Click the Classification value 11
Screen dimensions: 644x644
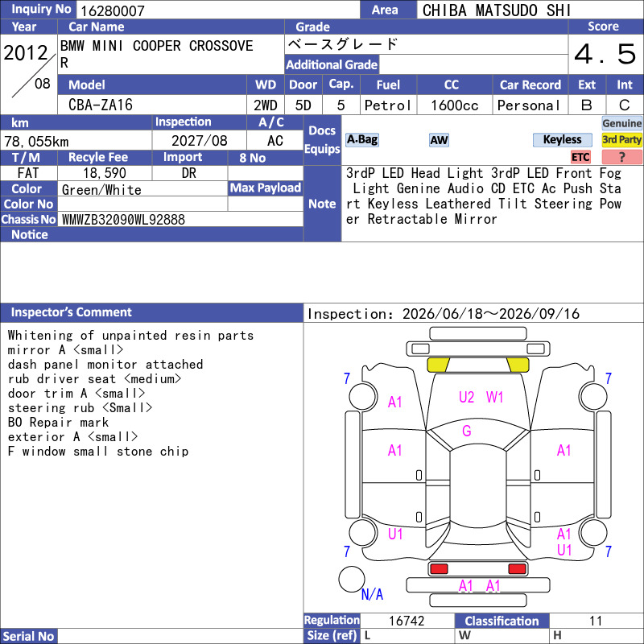point(596,621)
